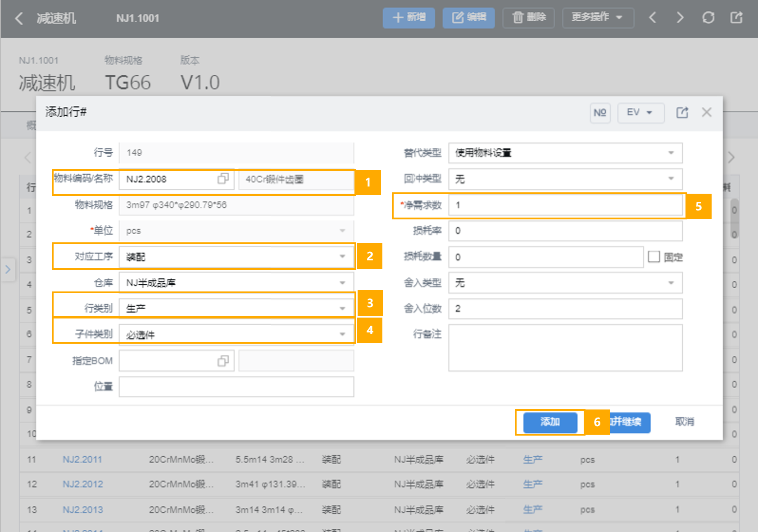The width and height of the screenshot is (758, 532).
Task: Toggle the 固定 checkbox
Action: pyautogui.click(x=654, y=257)
